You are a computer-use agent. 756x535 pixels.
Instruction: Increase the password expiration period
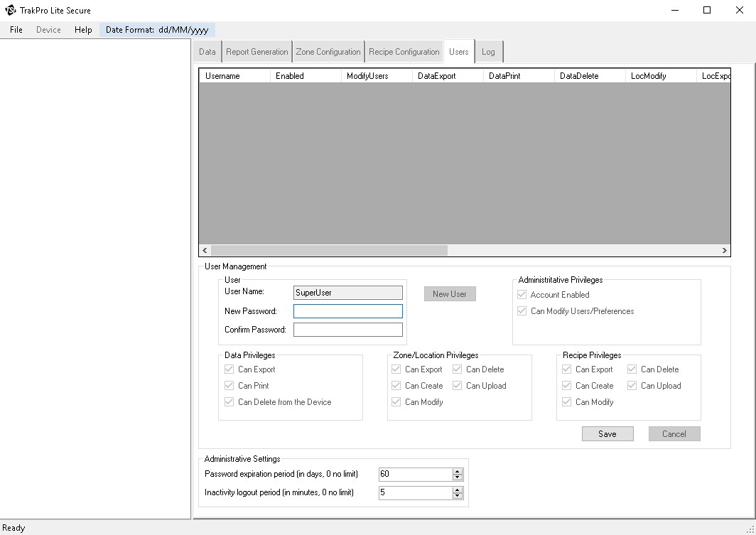click(458, 471)
